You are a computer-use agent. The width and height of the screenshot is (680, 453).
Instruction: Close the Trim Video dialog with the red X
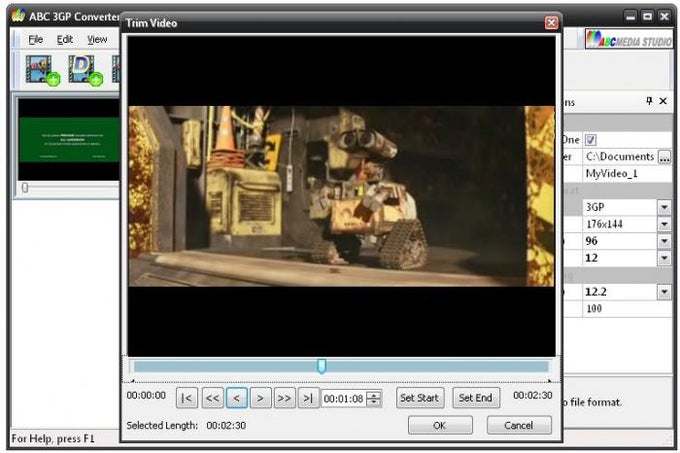[551, 23]
